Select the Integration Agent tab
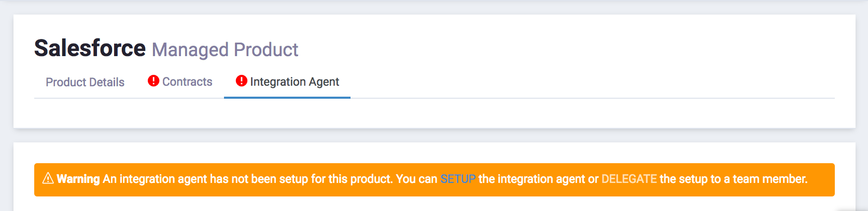 click(x=294, y=82)
